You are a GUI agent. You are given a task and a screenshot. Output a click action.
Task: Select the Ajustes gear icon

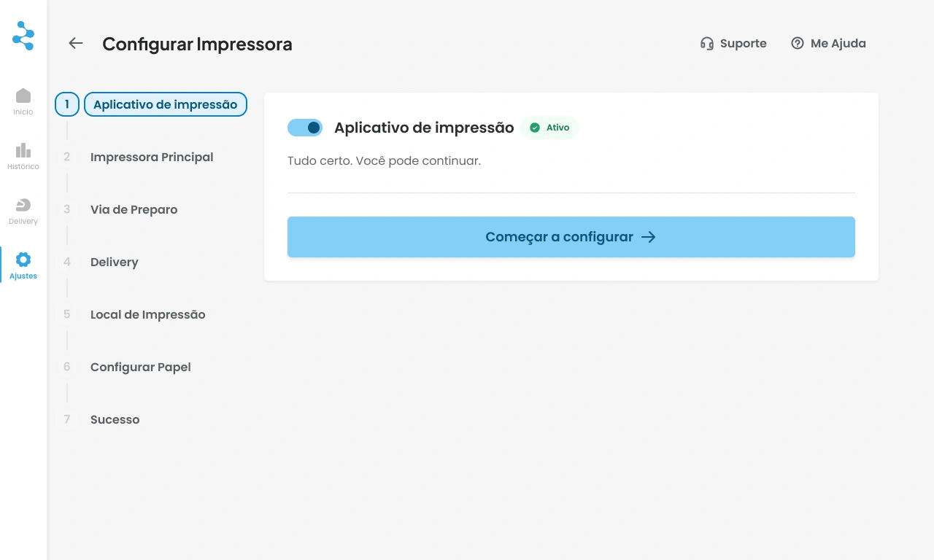coord(23,260)
